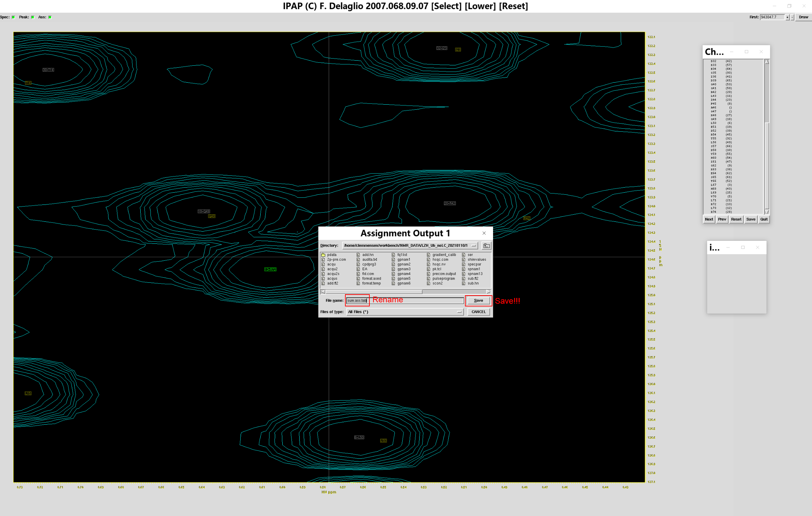The image size is (812, 516).
Task: Open the Files of type dropdown
Action: pos(459,312)
